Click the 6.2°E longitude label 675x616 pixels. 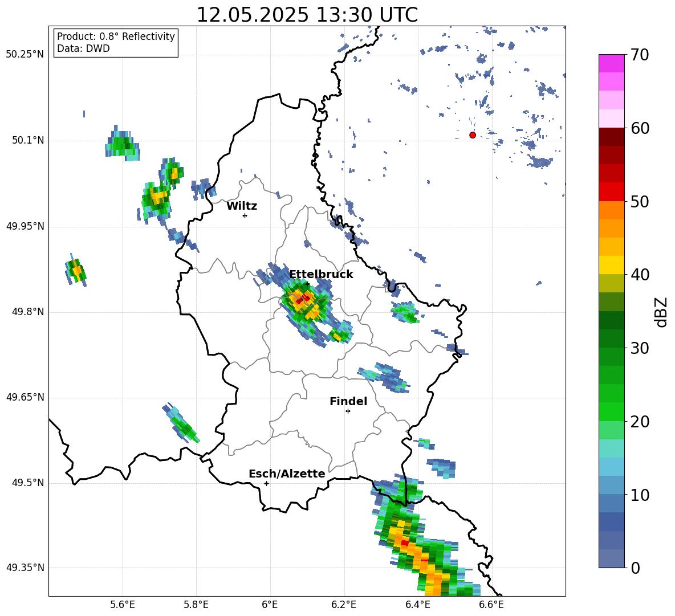tap(344, 605)
